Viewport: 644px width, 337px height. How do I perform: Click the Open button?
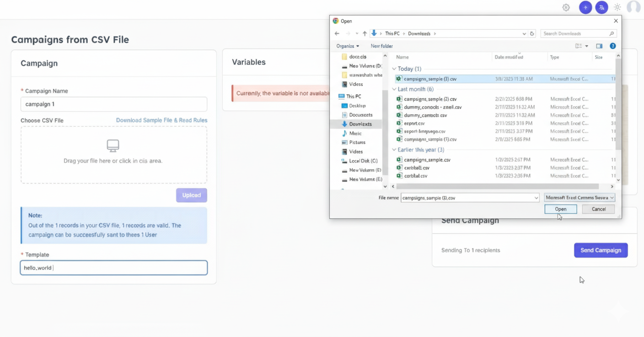(x=560, y=209)
